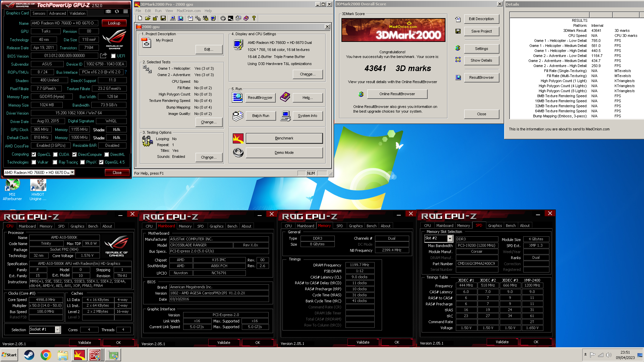Click Benchmark button in 3DMark2000
This screenshot has height=362, width=644.
point(284,138)
